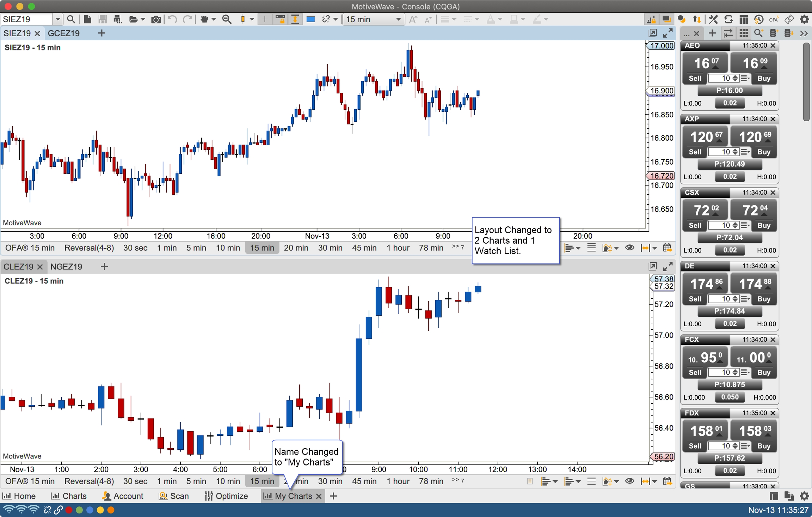Expand watch list toolbar overflow chevrons
812x517 pixels.
pos(804,33)
